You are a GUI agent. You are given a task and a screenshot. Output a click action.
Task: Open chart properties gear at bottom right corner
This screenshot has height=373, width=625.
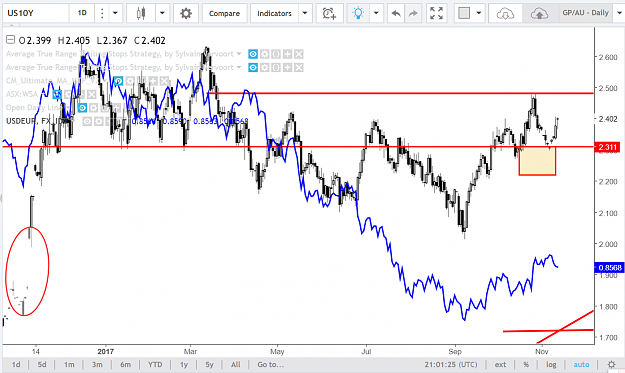(x=611, y=364)
